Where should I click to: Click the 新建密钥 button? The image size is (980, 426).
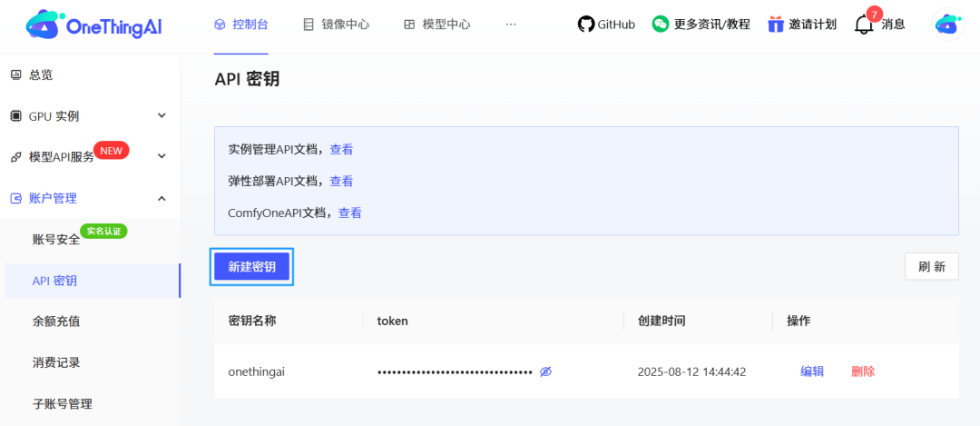(251, 266)
